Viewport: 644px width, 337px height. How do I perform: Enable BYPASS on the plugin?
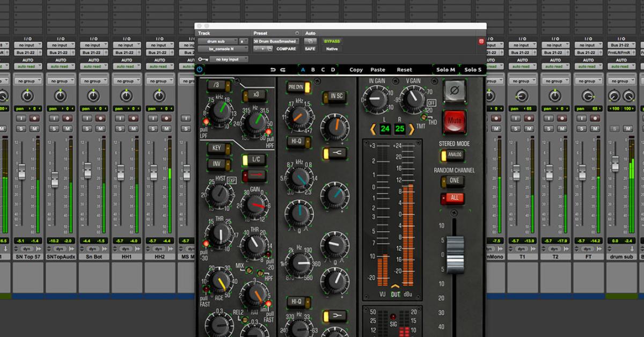(332, 41)
